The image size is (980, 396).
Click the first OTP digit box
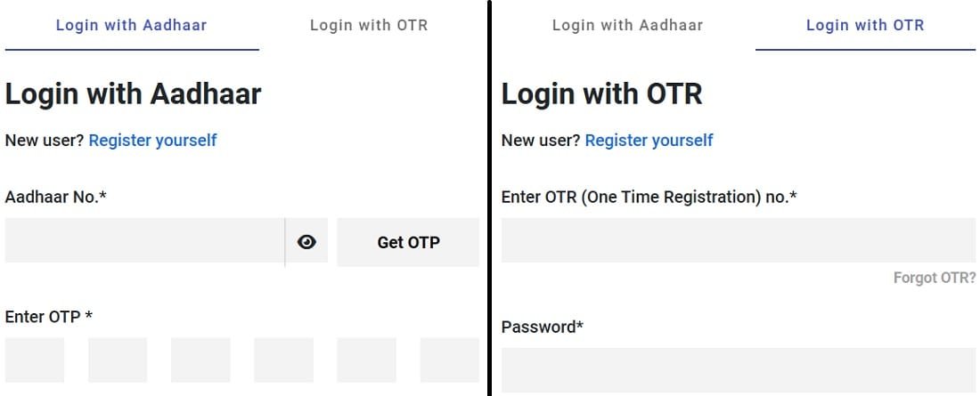[35, 360]
